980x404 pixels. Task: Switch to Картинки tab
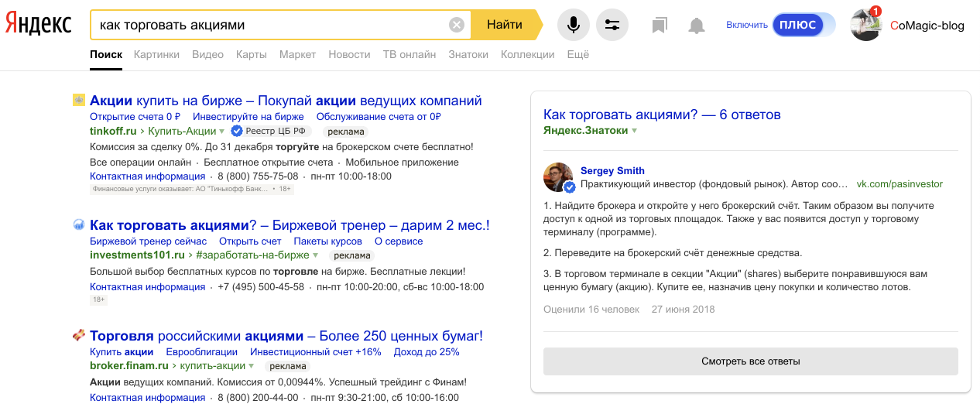(156, 54)
